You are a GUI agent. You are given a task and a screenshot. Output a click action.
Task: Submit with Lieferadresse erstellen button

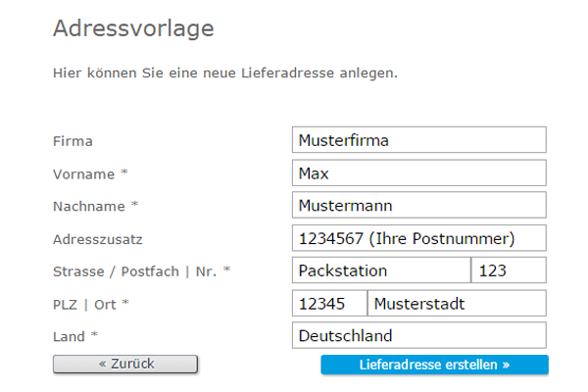pos(434,365)
